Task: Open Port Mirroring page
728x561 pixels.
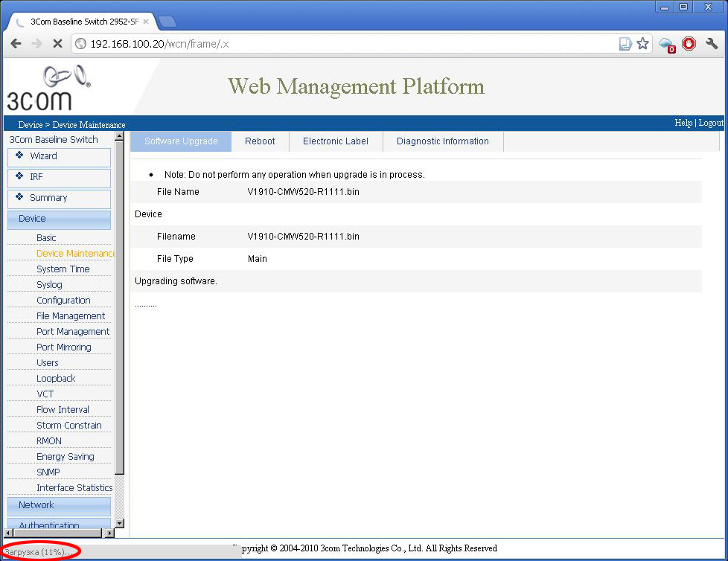Action: (64, 347)
